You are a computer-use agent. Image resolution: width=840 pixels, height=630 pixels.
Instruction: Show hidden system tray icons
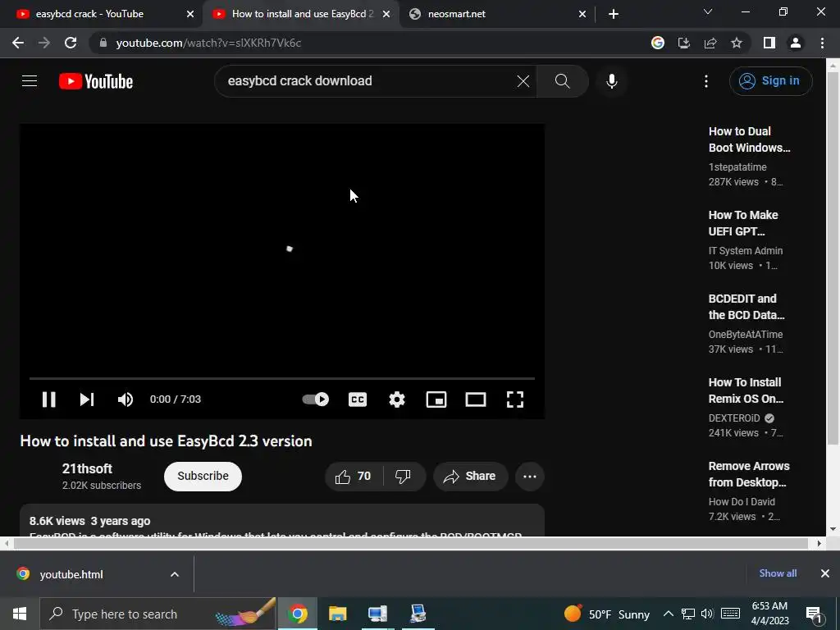668,614
